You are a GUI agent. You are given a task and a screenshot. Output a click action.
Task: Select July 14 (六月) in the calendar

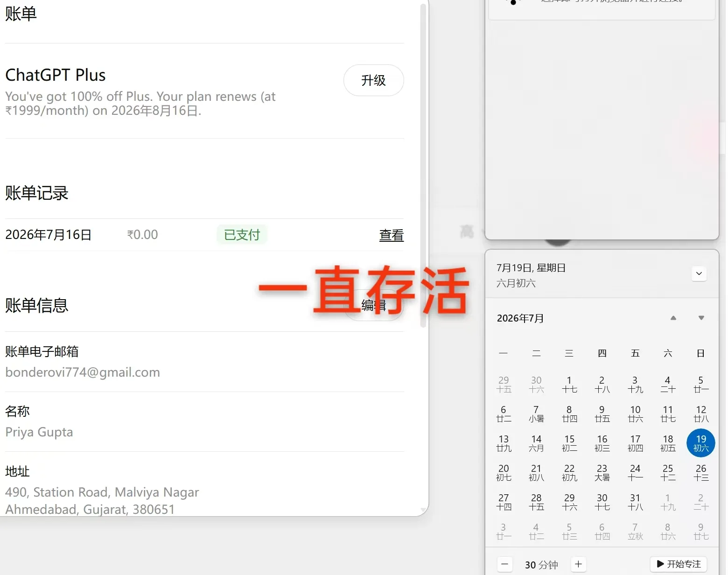(536, 443)
